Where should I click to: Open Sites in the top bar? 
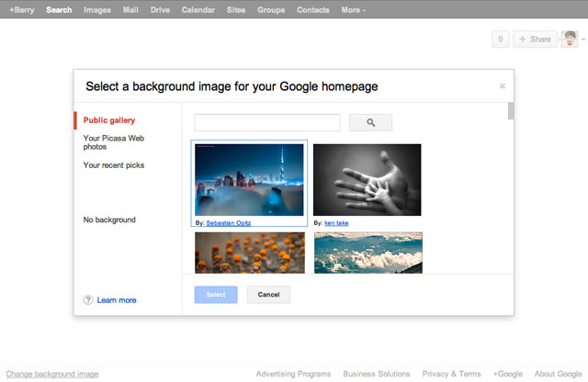pos(236,10)
